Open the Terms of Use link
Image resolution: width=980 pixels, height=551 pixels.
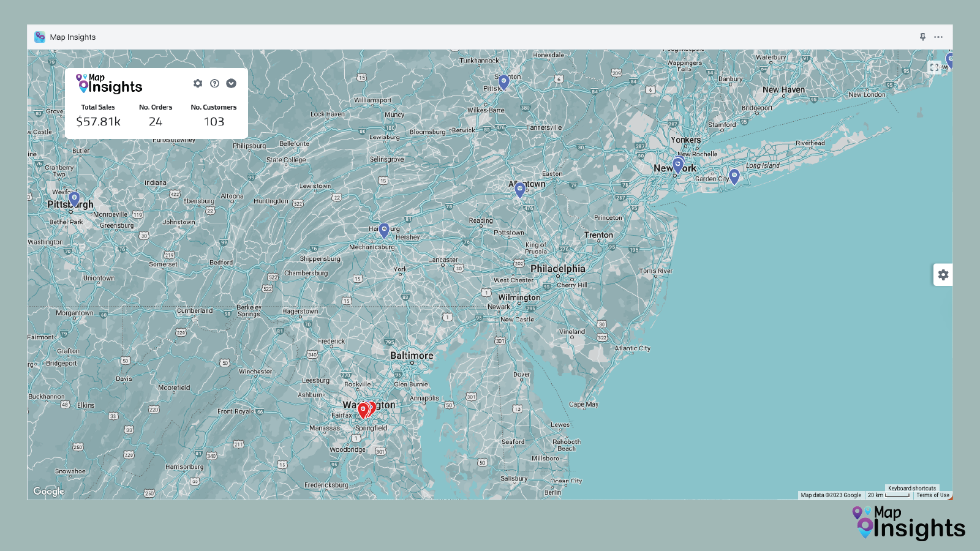[x=933, y=495]
